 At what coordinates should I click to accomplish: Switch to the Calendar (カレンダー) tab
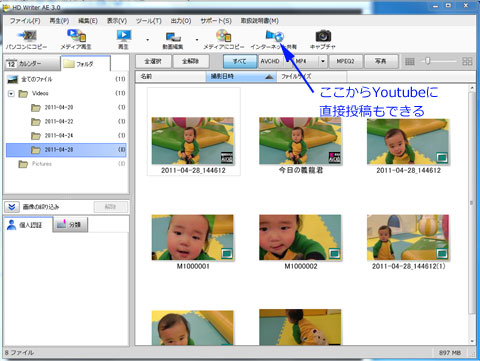32,63
